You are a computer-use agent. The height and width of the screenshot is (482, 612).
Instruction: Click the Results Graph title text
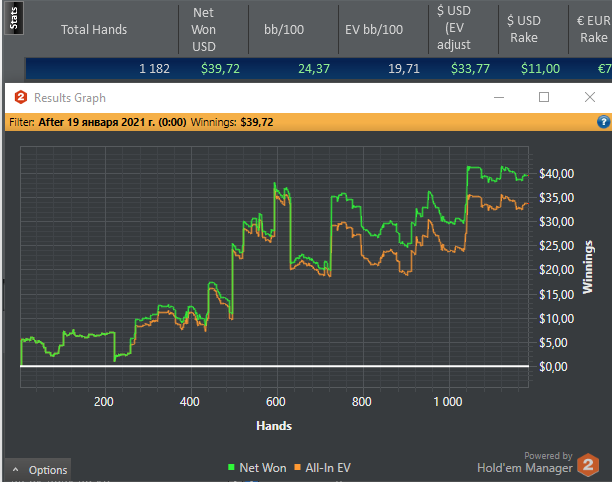coord(70,98)
